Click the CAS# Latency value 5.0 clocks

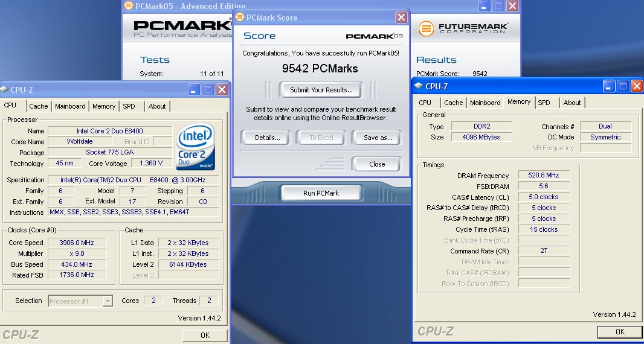pyautogui.click(x=544, y=197)
